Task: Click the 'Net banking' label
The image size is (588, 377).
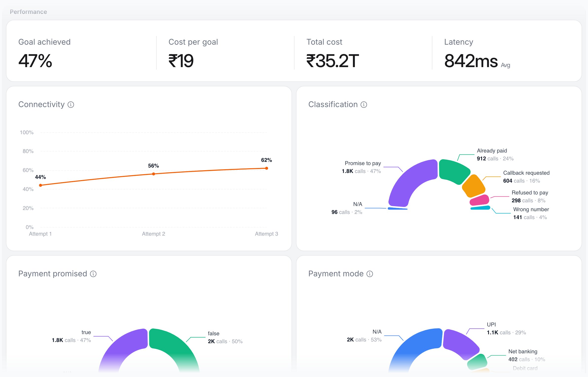Action: (523, 352)
